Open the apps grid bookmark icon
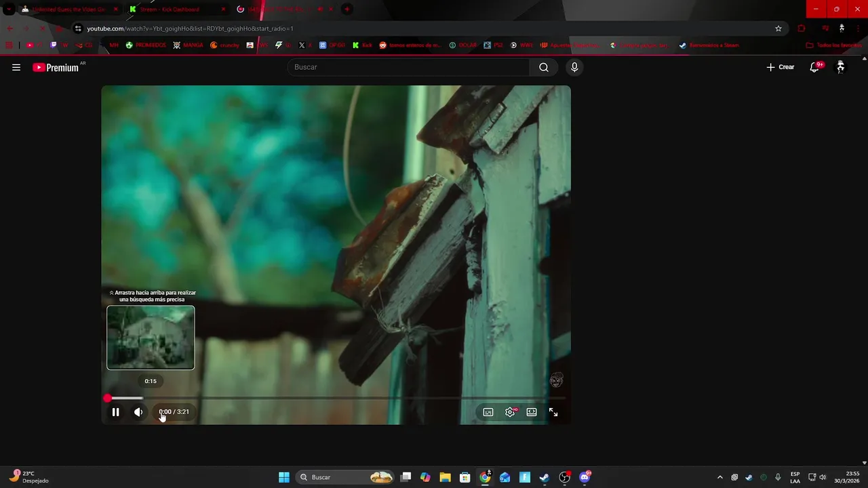868x488 pixels. (9, 45)
